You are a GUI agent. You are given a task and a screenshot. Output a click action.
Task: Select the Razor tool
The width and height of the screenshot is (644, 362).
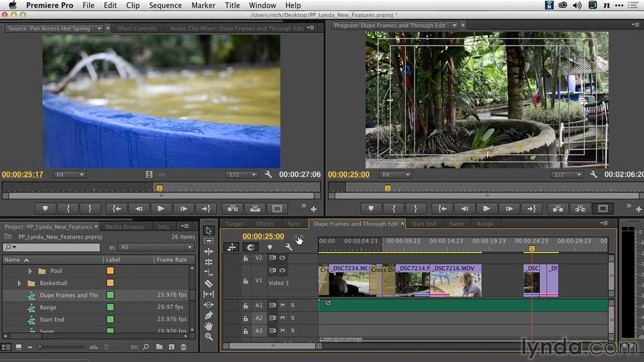pyautogui.click(x=209, y=283)
